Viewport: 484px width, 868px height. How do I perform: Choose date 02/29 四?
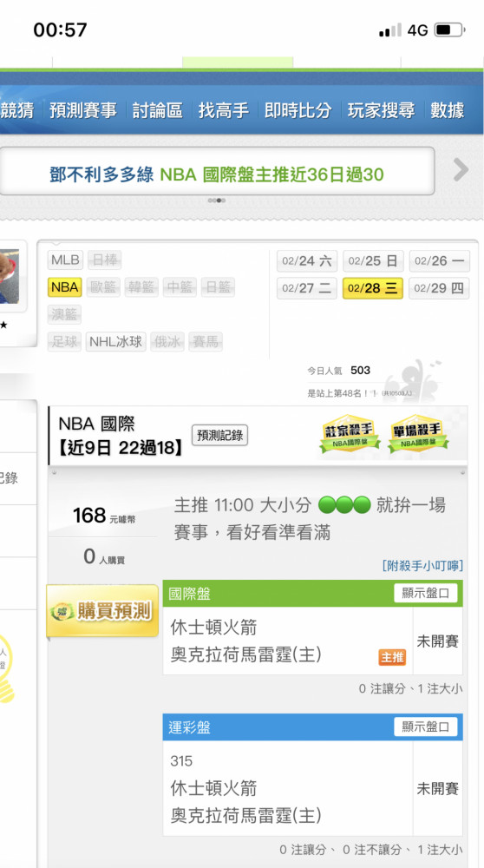tap(439, 288)
